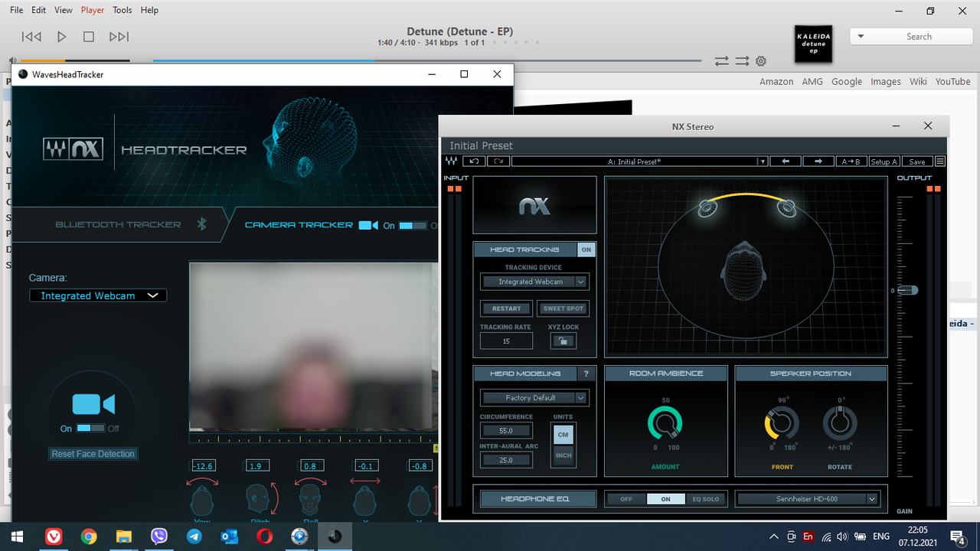Image resolution: width=980 pixels, height=551 pixels.
Task: Click the pitch value 1.9 field
Action: (256, 466)
